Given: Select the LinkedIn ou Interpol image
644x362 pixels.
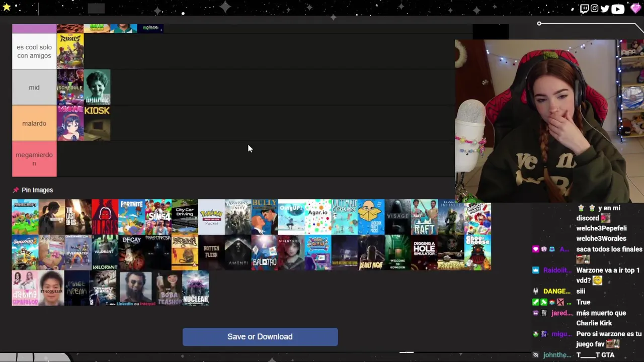Looking at the screenshot, I should pos(135,288).
